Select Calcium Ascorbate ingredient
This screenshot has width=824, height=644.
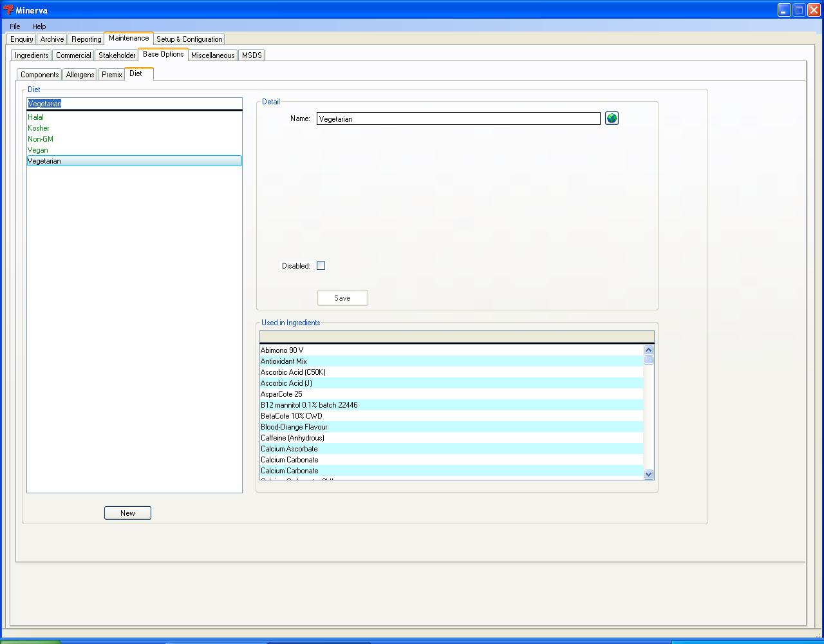pyautogui.click(x=451, y=449)
